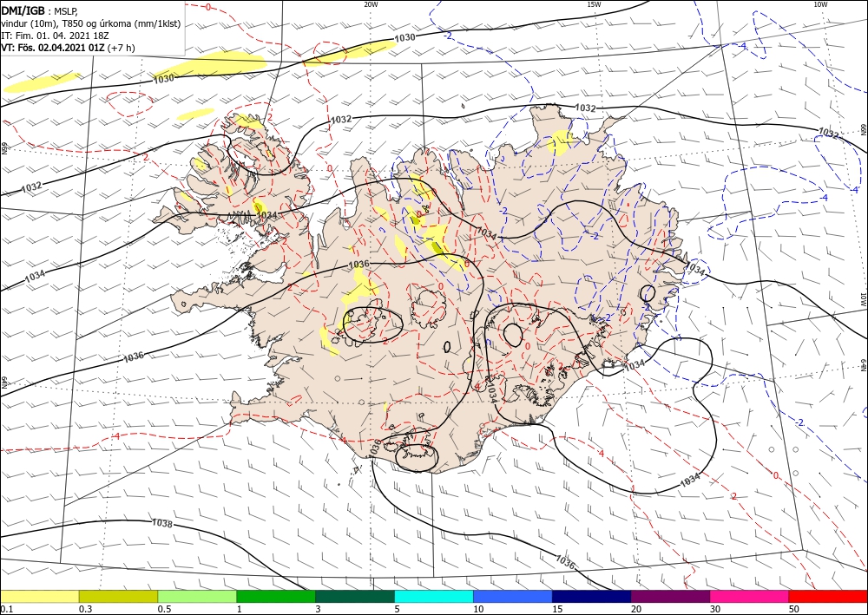This screenshot has height=615, width=868.
Task: Click the yellow 0.1–0.3 precipitation legend swatch
Action: pyautogui.click(x=39, y=596)
